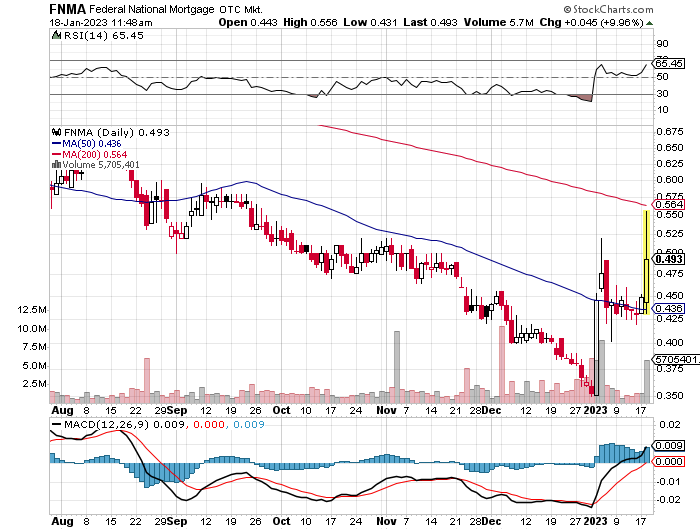Click the Nov label on price panel date axis

point(387,410)
